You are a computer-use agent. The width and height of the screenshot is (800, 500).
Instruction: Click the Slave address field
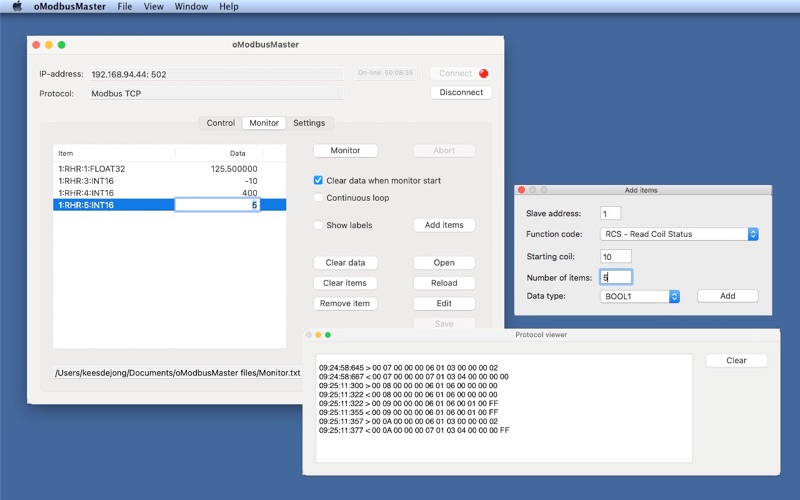(x=610, y=213)
